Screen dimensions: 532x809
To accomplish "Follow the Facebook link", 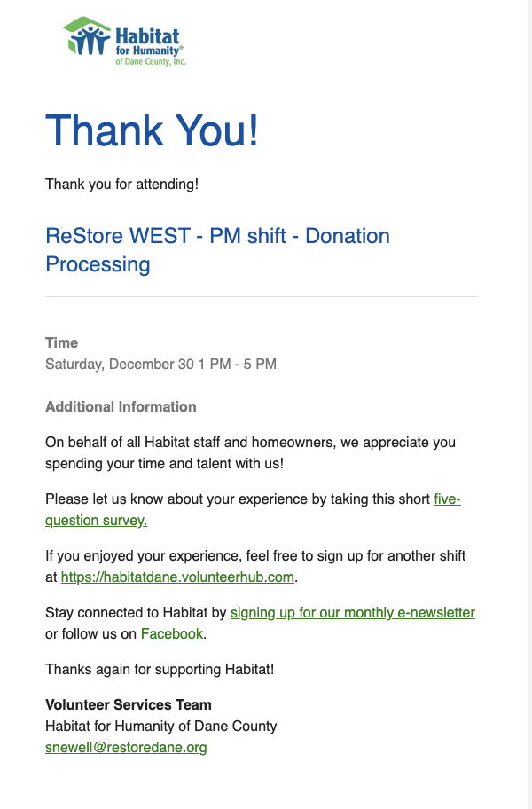I will (172, 634).
